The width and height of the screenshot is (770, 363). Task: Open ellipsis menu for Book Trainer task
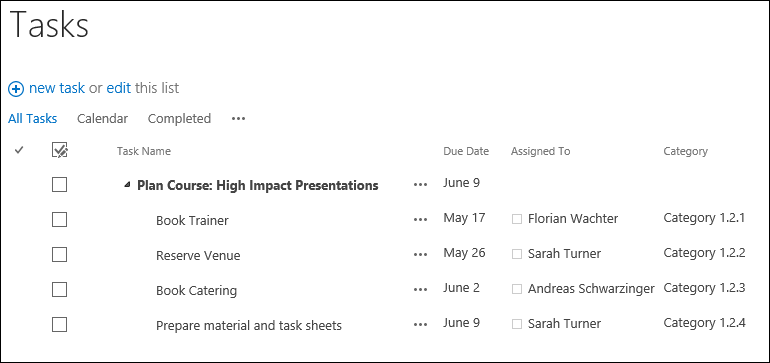point(420,220)
